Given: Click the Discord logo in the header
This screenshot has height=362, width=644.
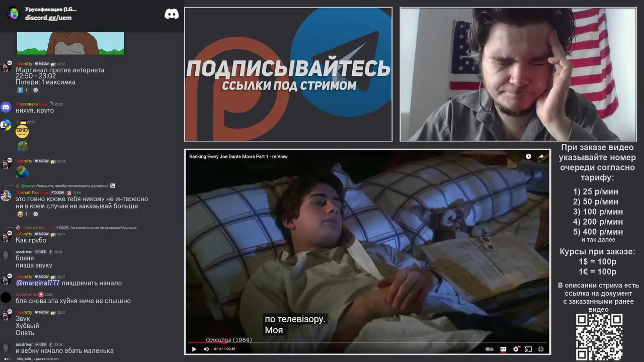Looking at the screenshot, I should coord(172,14).
